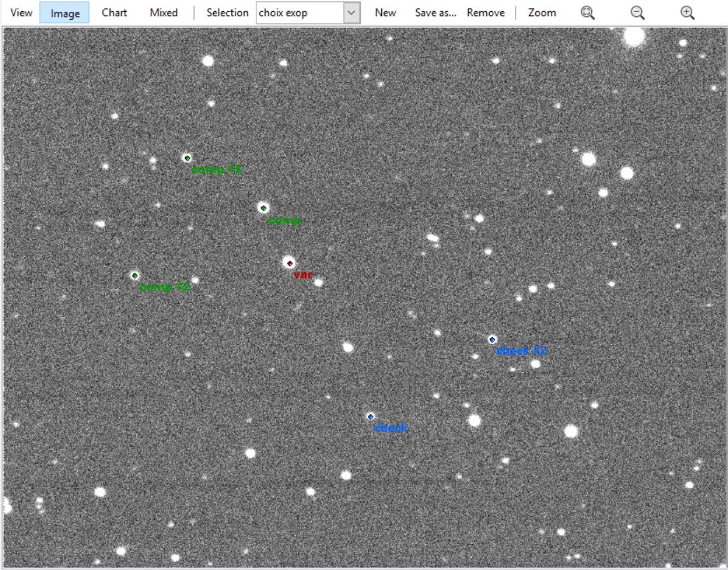728x570 pixels.
Task: Select the comp #3 star marker
Action: [x=187, y=158]
